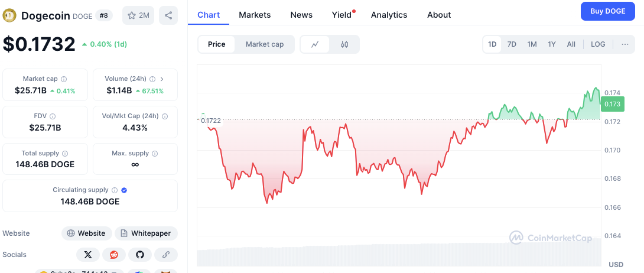Click the Dogecoin logo icon
This screenshot has height=273, width=644.
coord(9,15)
